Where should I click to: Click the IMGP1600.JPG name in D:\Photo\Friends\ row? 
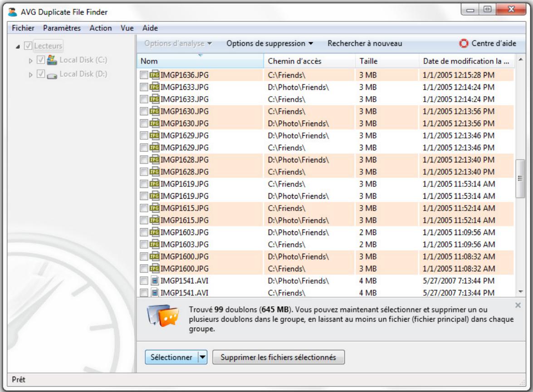point(185,257)
